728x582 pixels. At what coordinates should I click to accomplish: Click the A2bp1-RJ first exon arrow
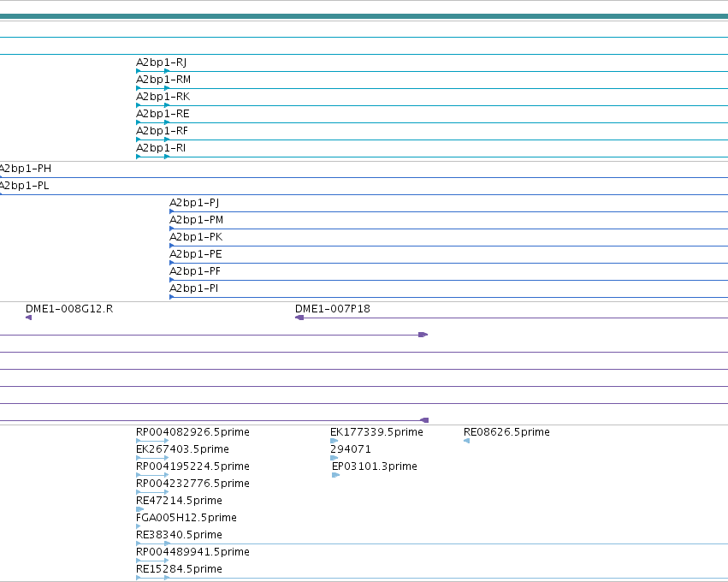pyautogui.click(x=139, y=71)
